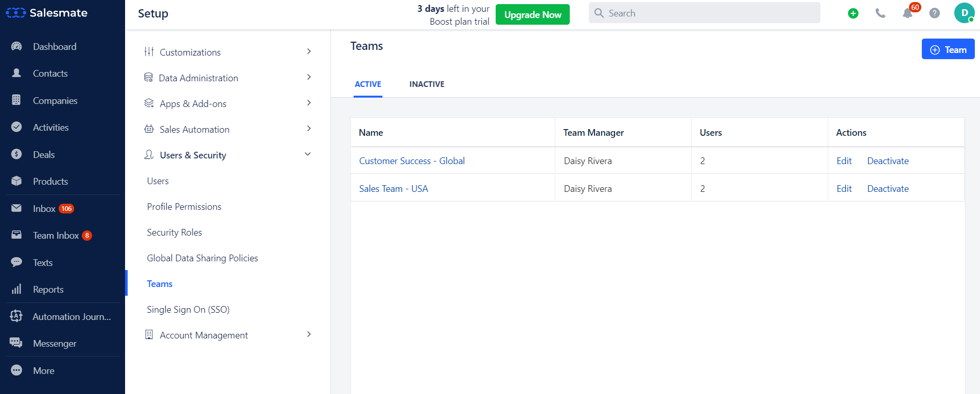Screen dimensions: 980x394
Task: Open the Reports bar chart icon
Action: [16, 289]
